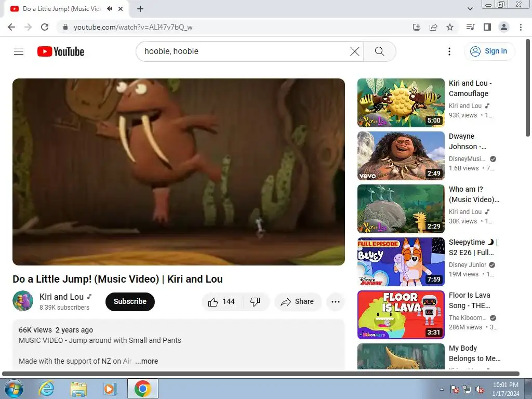This screenshot has width=532, height=399.
Task: Open Dwayne Johnson vevo thumbnail
Action: click(401, 156)
